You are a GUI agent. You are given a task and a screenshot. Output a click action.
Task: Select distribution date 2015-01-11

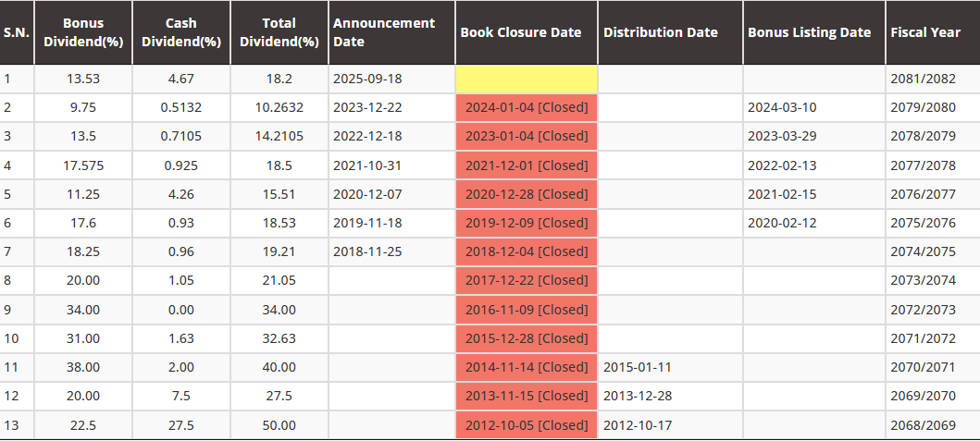click(638, 367)
